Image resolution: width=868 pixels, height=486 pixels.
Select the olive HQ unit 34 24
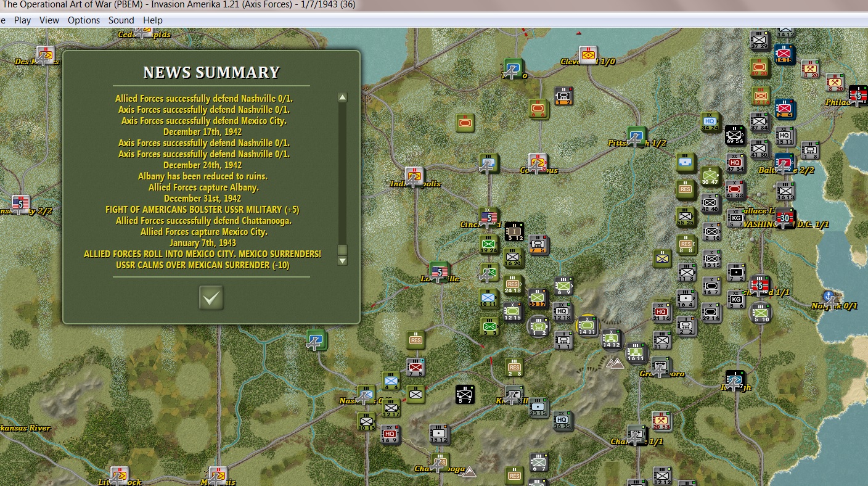pyautogui.click(x=711, y=122)
